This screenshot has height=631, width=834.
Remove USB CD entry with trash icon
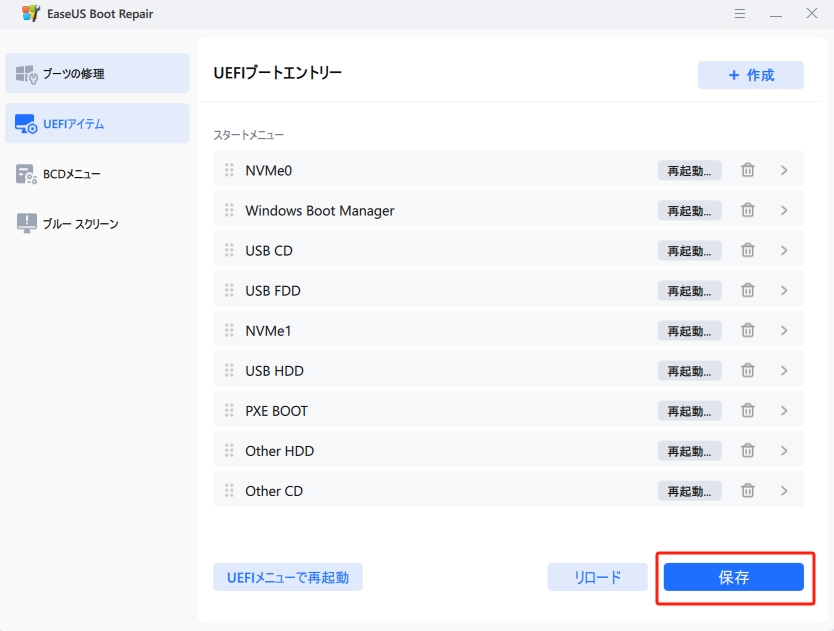747,251
